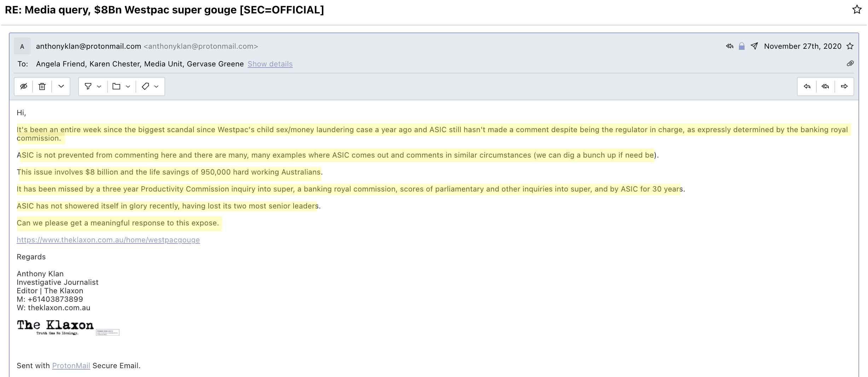Open move-to-folder dropdown chevron
Image resolution: width=868 pixels, height=377 pixels.
[x=128, y=87]
